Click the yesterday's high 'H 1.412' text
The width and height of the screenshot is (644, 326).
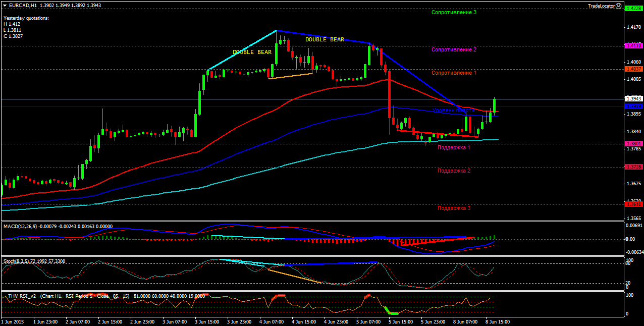pos(12,24)
